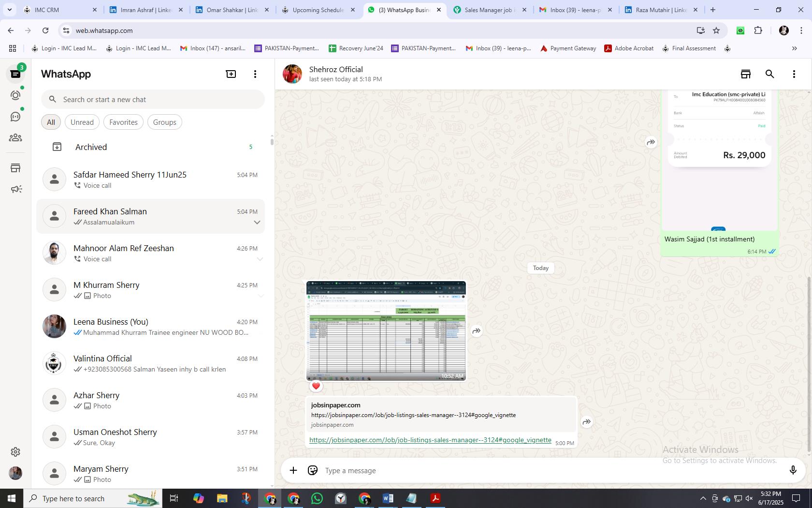The width and height of the screenshot is (812, 508).
Task: Click the Windows Start button
Action: (x=12, y=498)
